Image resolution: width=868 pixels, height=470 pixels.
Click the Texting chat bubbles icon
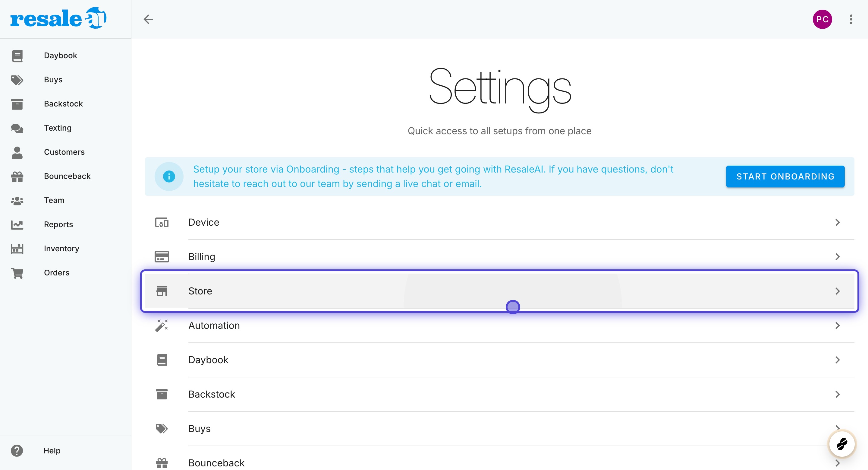click(x=17, y=128)
